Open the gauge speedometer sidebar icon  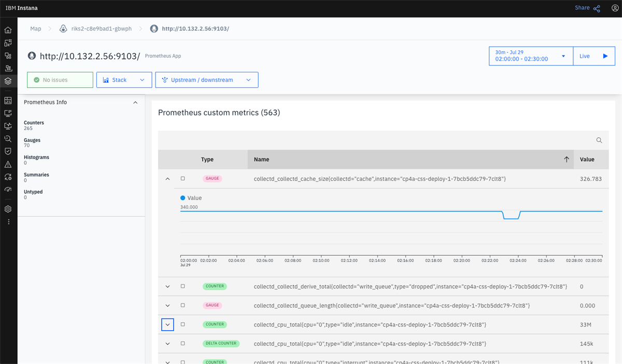coord(8,190)
